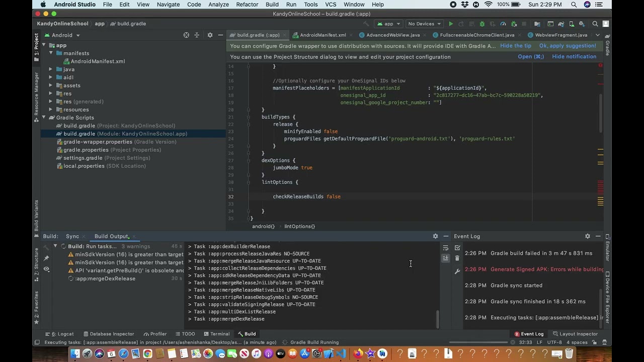The height and width of the screenshot is (362, 644).
Task: Click the Open project structure link
Action: pos(531,57)
